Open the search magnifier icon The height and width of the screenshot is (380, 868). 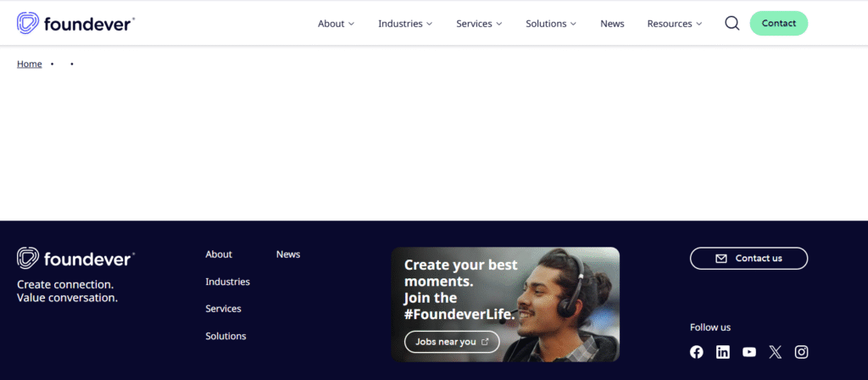coord(732,23)
